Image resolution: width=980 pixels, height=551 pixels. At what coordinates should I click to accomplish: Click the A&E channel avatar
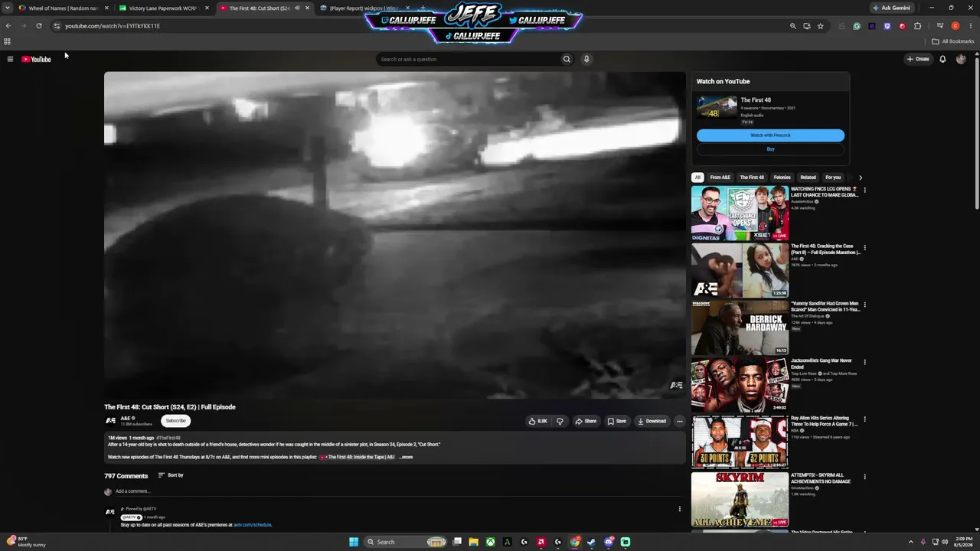110,421
